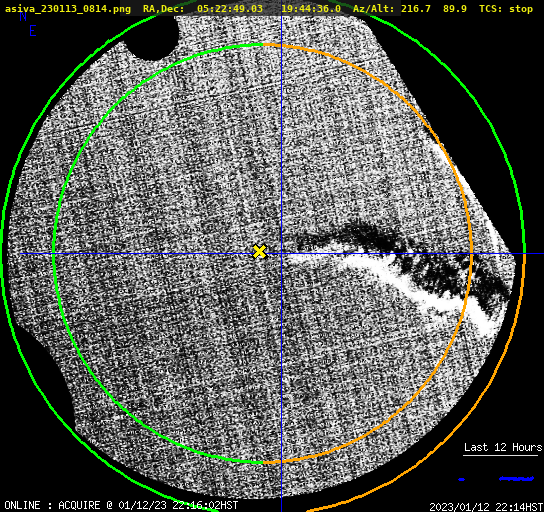Click the crosshair center intersection

coord(281,254)
